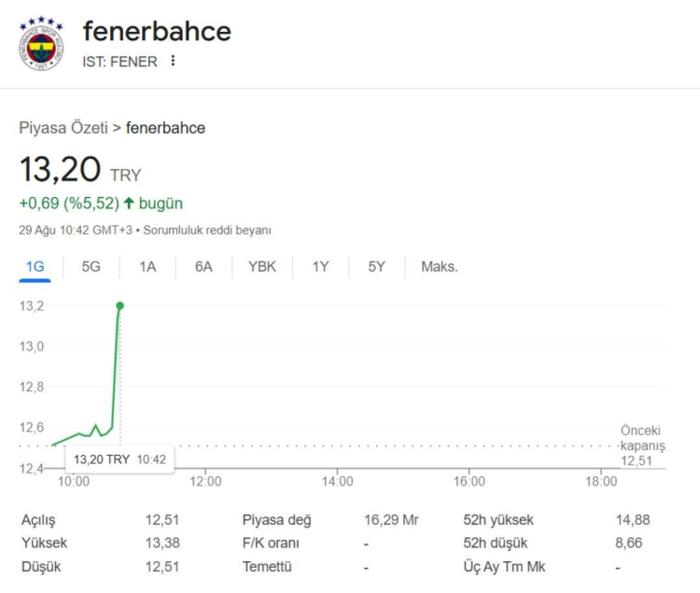
Task: Switch to the 1A chart tab
Action: pos(147,267)
